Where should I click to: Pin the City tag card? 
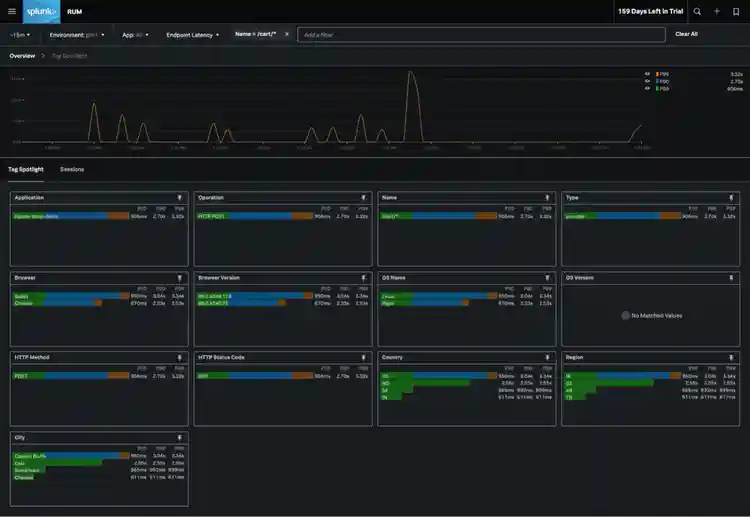[180, 438]
